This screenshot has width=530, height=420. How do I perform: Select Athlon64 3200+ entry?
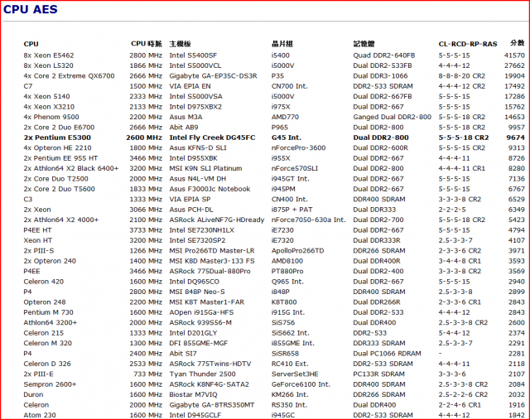[x=51, y=322]
